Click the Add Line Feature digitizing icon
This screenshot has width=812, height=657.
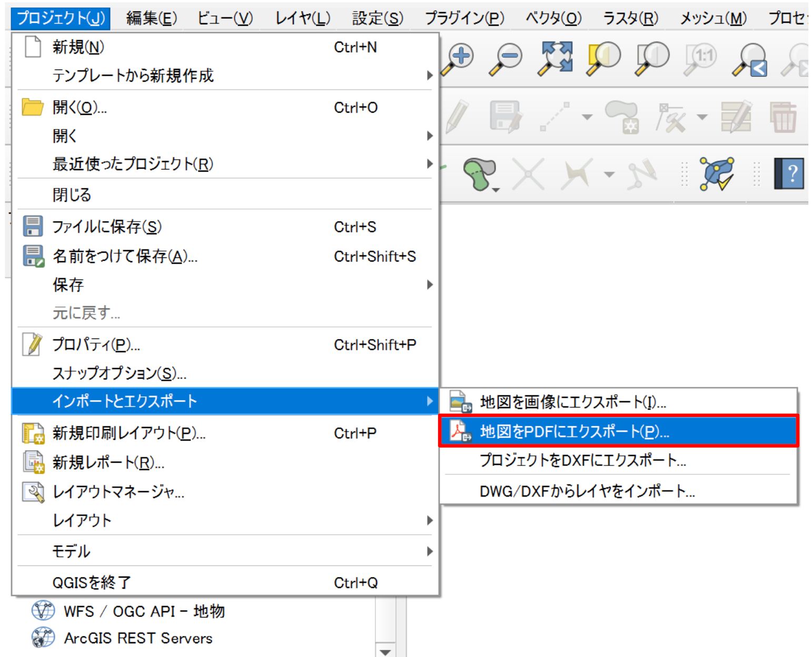(555, 116)
